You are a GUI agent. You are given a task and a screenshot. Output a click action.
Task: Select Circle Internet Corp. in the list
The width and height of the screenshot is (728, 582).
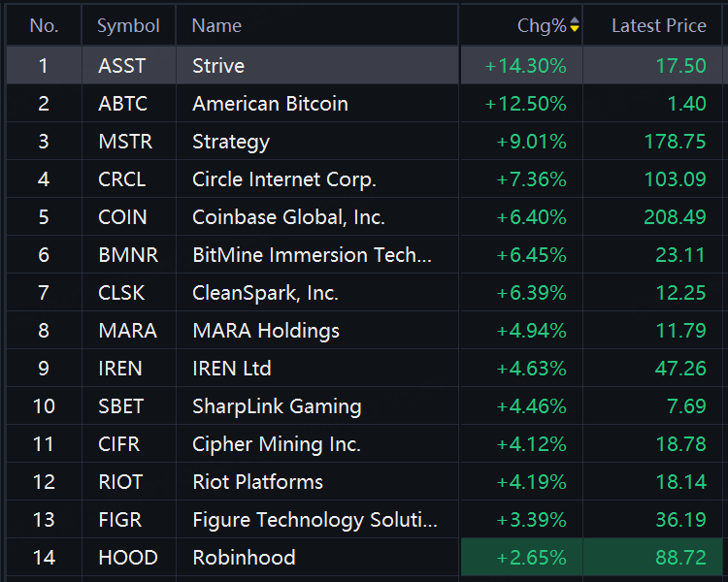pos(284,179)
